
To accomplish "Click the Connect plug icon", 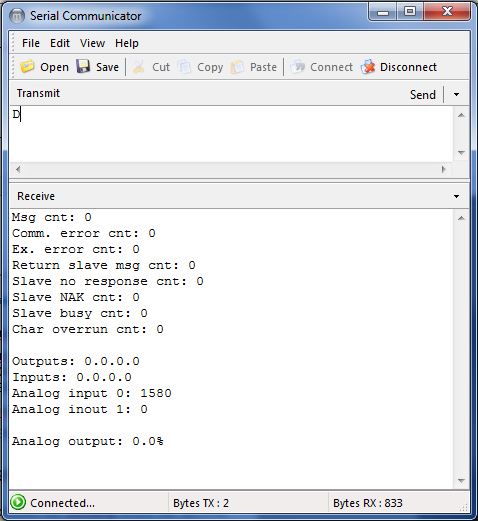I will tap(297, 67).
